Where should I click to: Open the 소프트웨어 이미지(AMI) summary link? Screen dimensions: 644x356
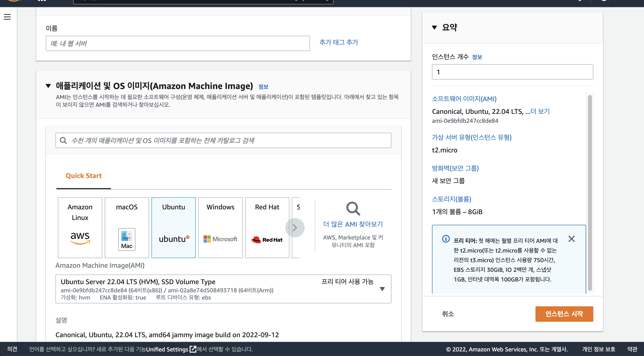pos(464,99)
